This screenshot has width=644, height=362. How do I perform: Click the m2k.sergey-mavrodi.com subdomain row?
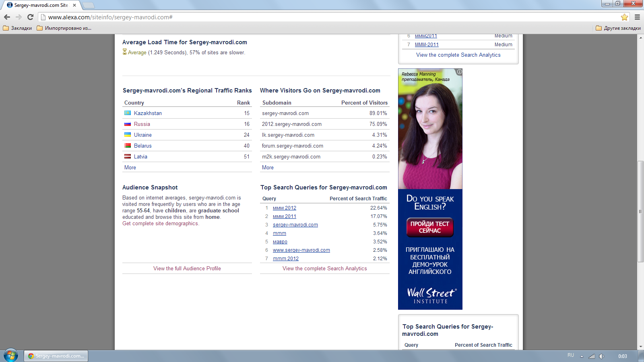(x=325, y=156)
